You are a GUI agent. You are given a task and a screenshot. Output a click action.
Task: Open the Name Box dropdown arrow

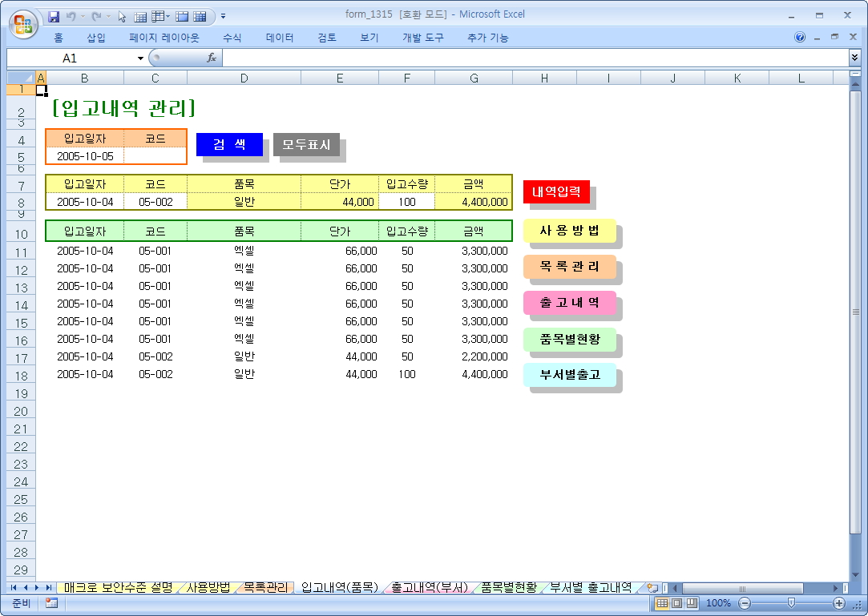[141, 58]
